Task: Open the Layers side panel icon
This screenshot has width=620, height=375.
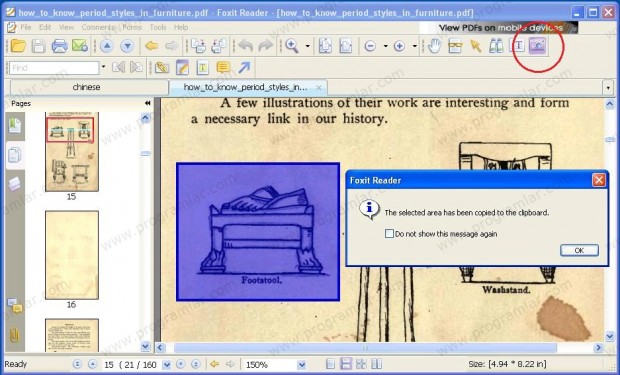Action: pos(15,184)
